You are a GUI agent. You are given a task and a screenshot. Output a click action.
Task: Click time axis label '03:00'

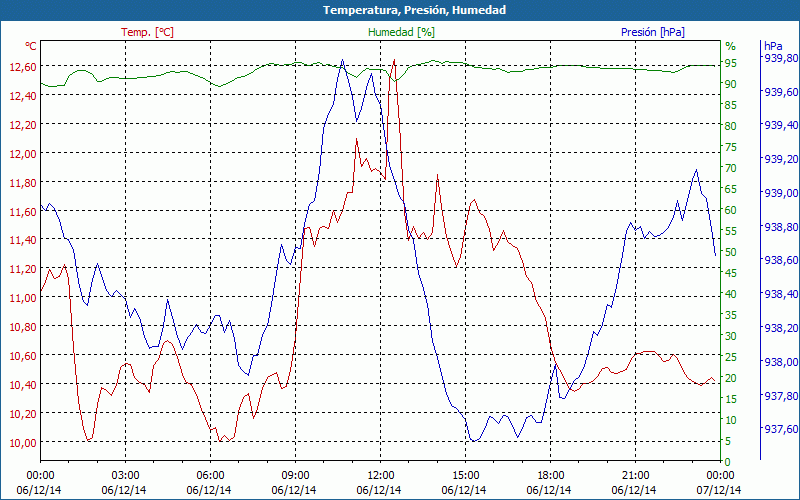coord(125,476)
